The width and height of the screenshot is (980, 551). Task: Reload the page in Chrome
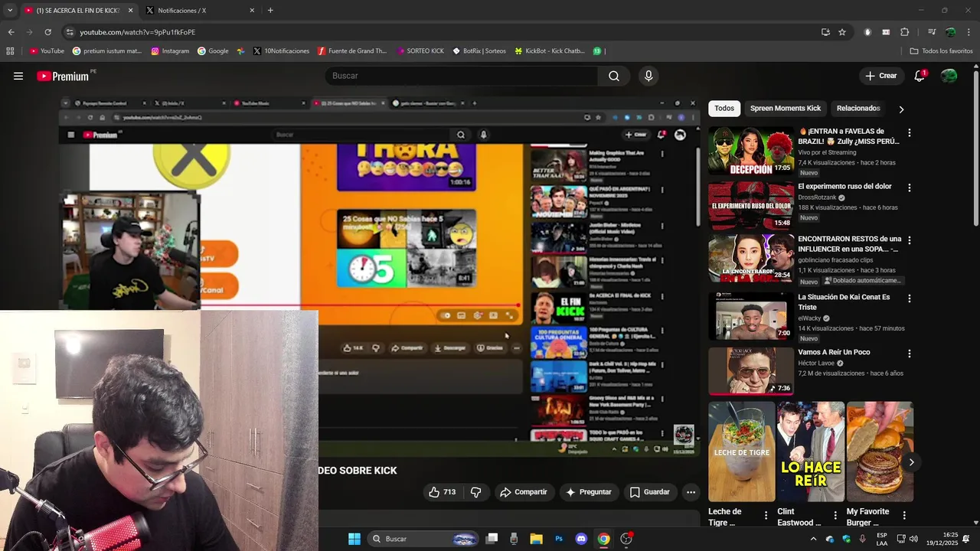coord(47,32)
